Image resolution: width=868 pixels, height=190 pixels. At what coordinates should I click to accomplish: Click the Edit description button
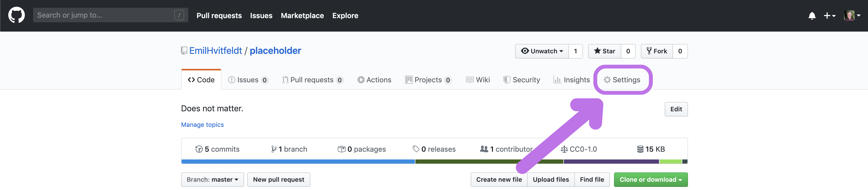[676, 109]
